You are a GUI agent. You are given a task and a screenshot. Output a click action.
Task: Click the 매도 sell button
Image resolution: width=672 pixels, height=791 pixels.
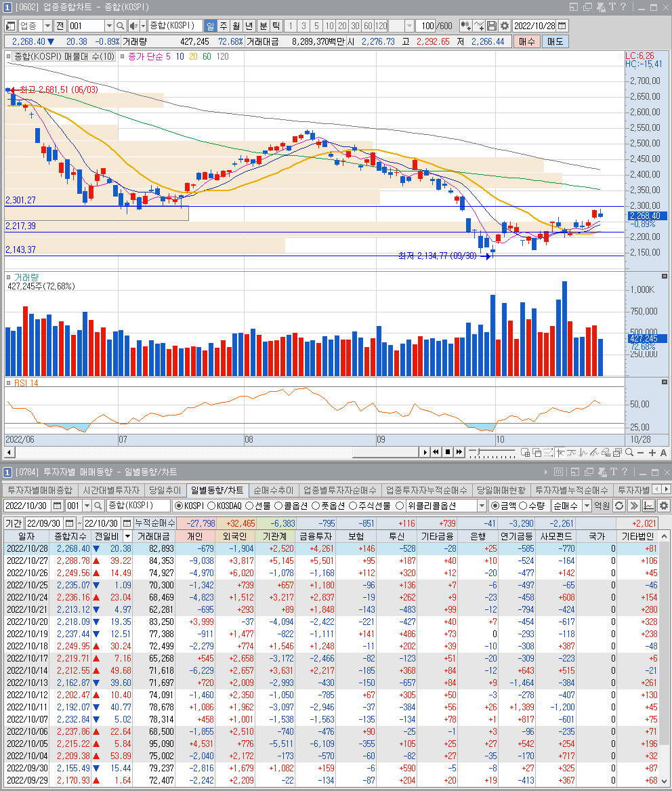[555, 41]
